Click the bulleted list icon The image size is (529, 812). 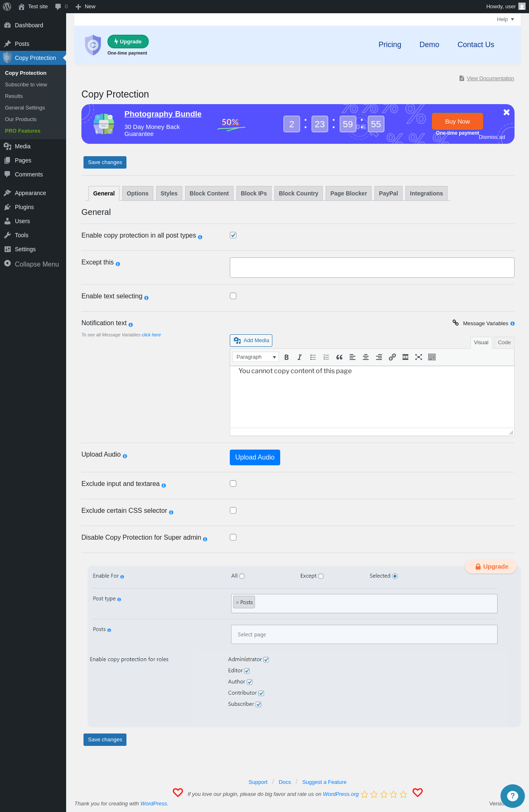313,357
